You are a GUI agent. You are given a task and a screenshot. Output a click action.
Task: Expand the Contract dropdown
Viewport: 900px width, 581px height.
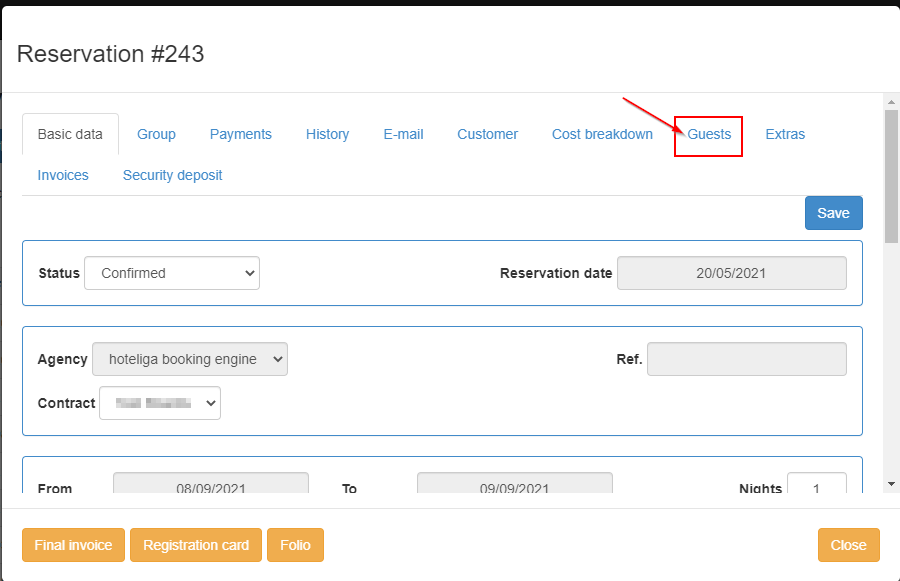pos(159,403)
